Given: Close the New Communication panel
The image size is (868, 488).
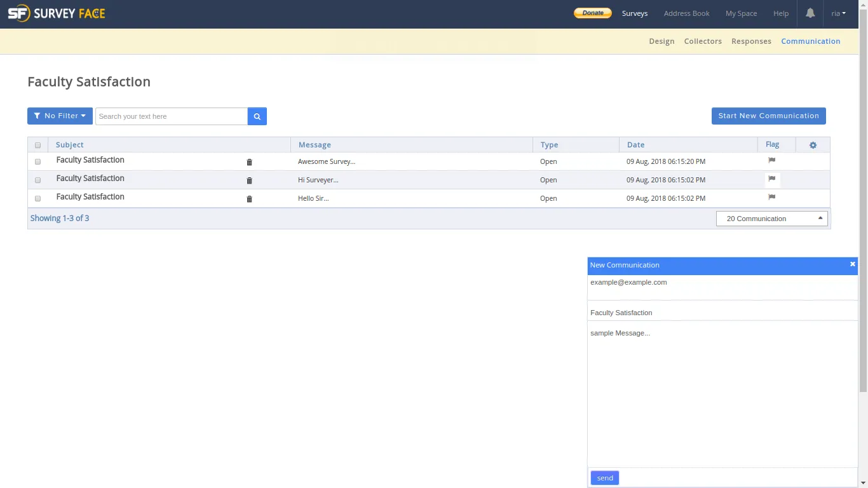Looking at the screenshot, I should [852, 264].
